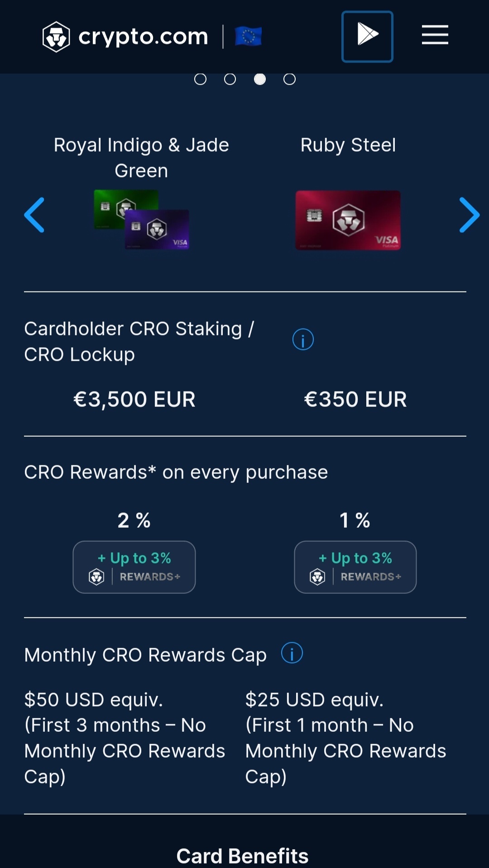Select the Royal Indigo & Jade Green column heading

coord(141,157)
